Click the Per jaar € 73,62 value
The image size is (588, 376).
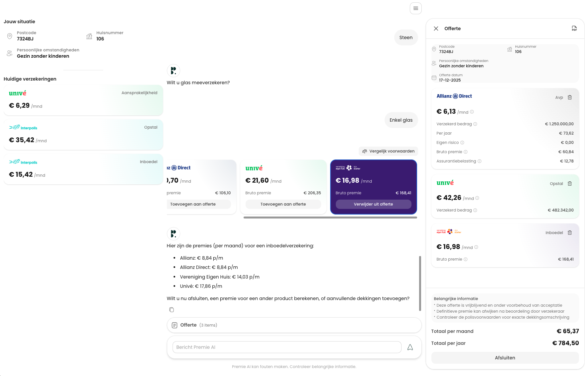pos(566,133)
